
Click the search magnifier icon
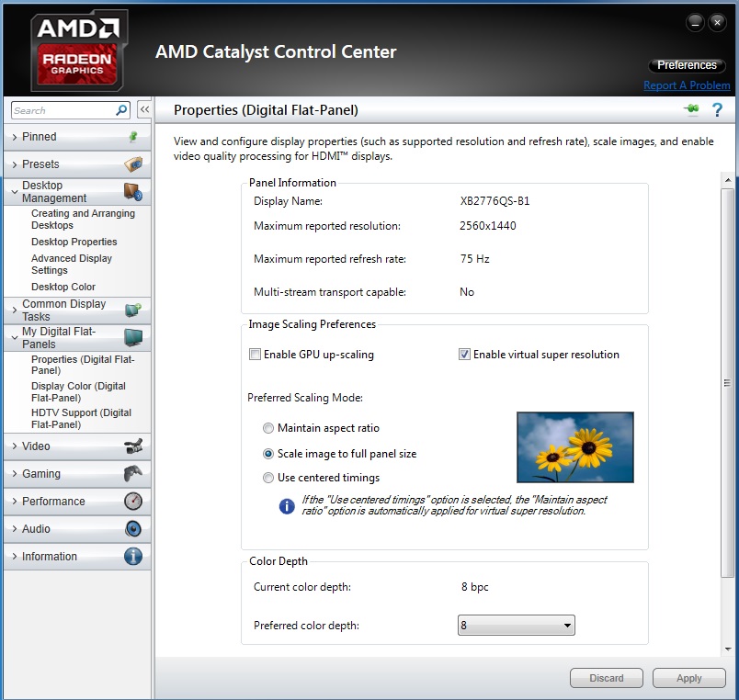[121, 110]
